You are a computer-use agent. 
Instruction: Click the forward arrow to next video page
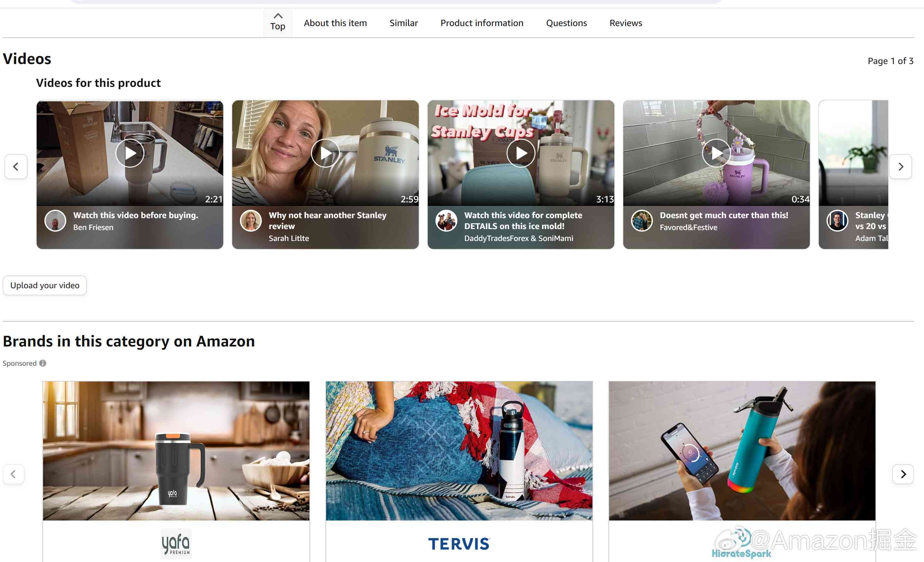[x=901, y=166]
